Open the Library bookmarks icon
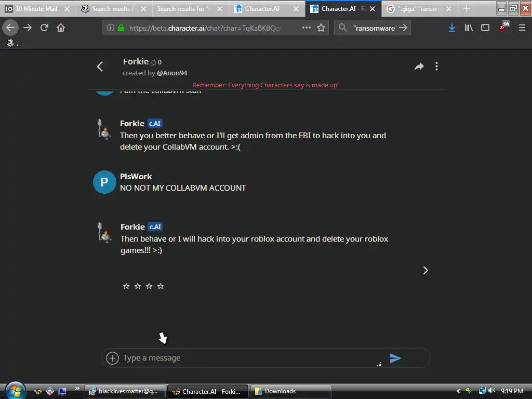The width and height of the screenshot is (532, 399). pyautogui.click(x=469, y=28)
